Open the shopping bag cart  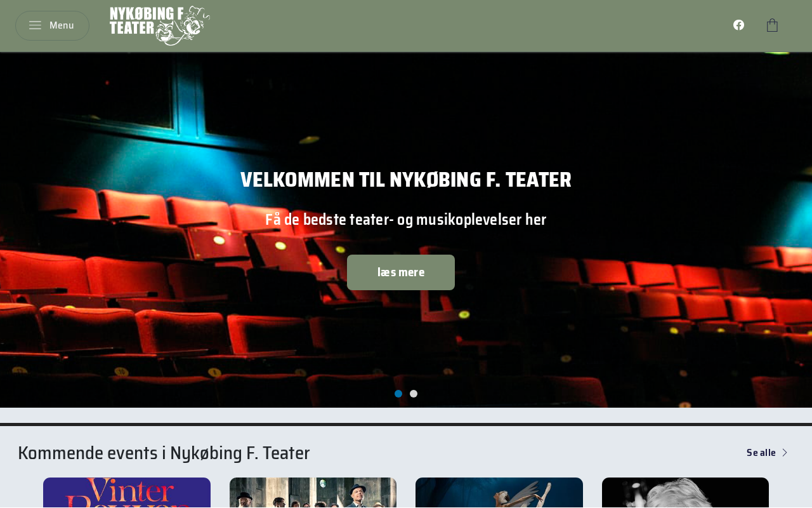point(772,25)
